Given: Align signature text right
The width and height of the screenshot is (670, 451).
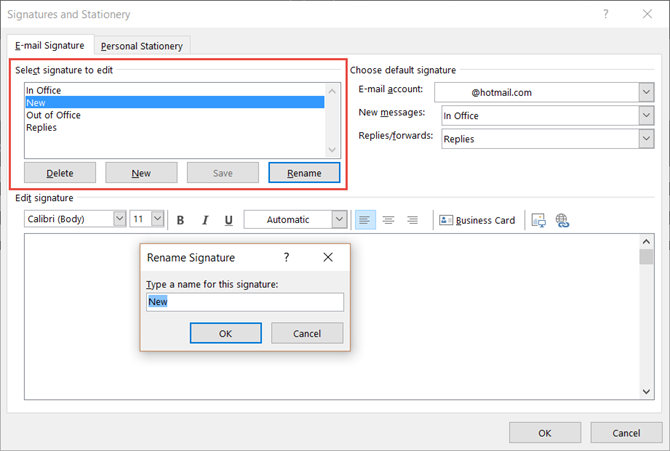Looking at the screenshot, I should pos(412,220).
